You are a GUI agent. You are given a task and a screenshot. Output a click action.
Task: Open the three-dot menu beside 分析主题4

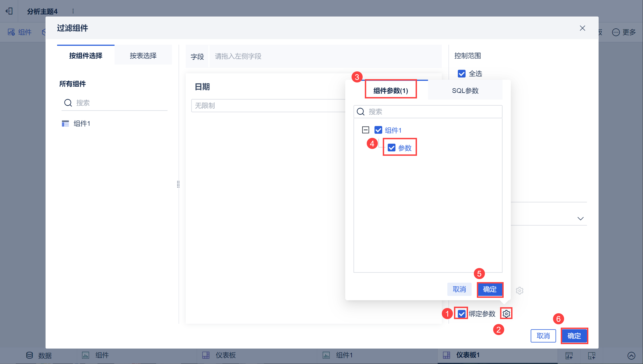[73, 11]
